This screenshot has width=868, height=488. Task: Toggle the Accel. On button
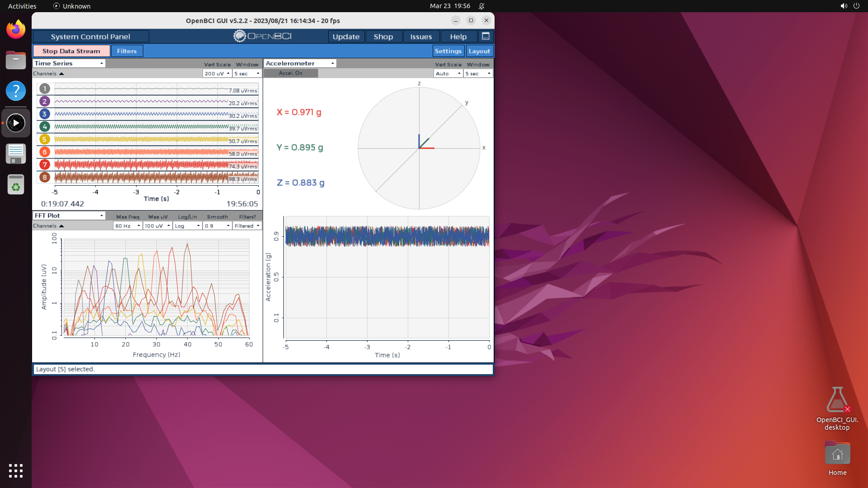point(291,73)
